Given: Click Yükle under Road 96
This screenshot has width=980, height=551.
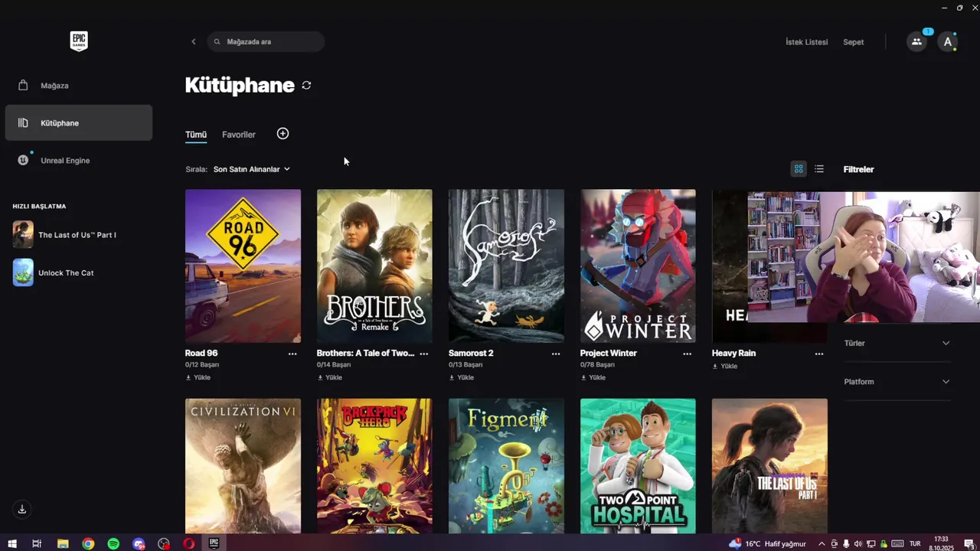Looking at the screenshot, I should (x=198, y=377).
